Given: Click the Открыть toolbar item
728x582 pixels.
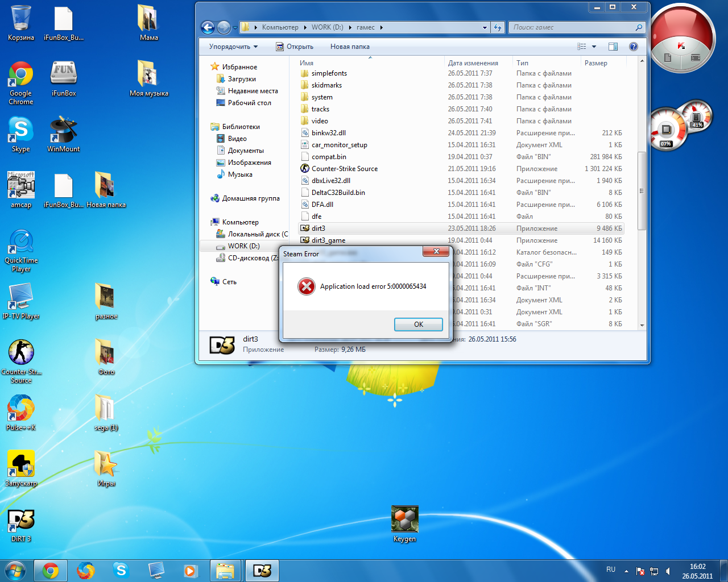Looking at the screenshot, I should click(295, 47).
